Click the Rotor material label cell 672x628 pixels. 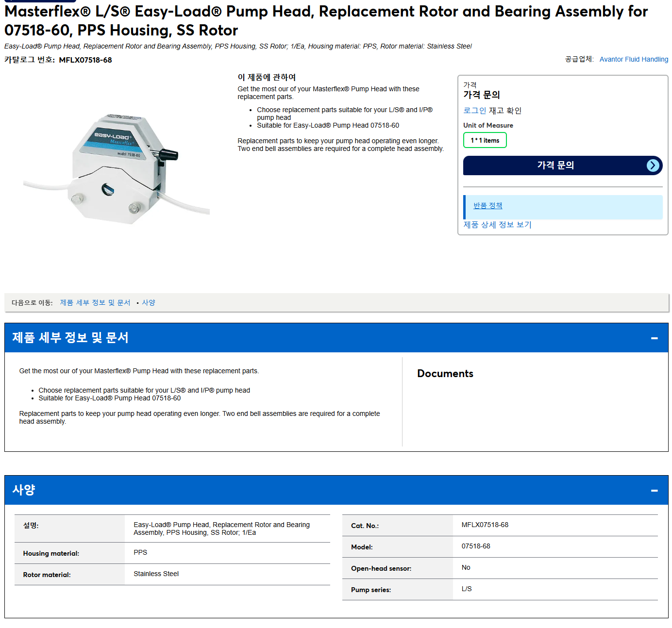coord(69,575)
